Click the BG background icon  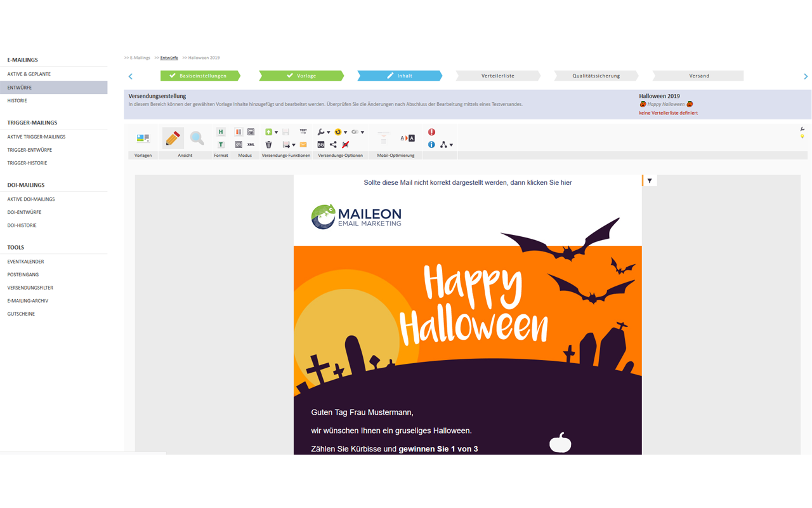(321, 145)
